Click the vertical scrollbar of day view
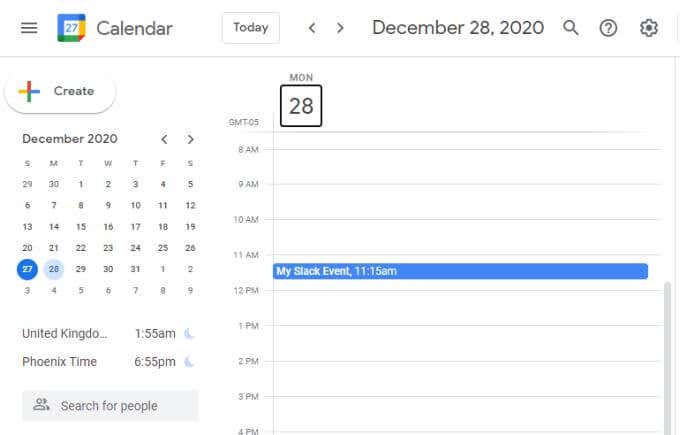Image resolution: width=680 pixels, height=435 pixels. point(668,358)
